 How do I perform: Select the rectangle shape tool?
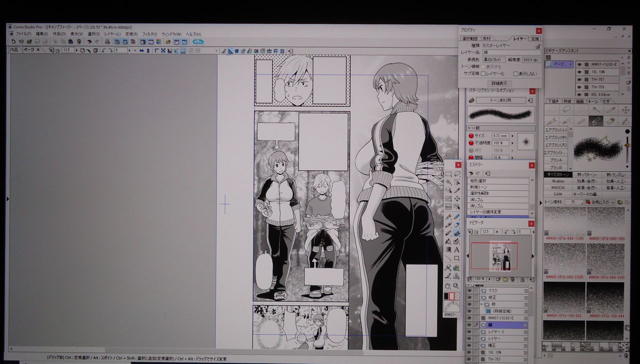(456, 258)
